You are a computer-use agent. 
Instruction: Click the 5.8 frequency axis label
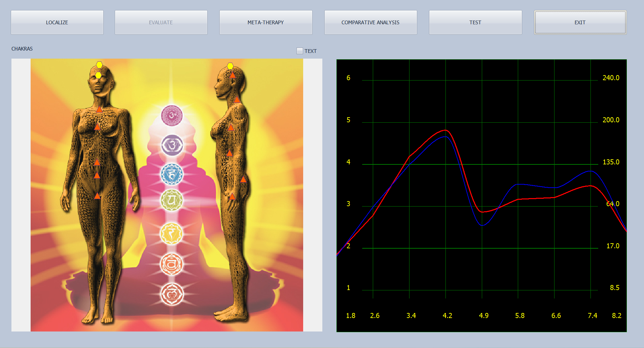click(x=520, y=316)
